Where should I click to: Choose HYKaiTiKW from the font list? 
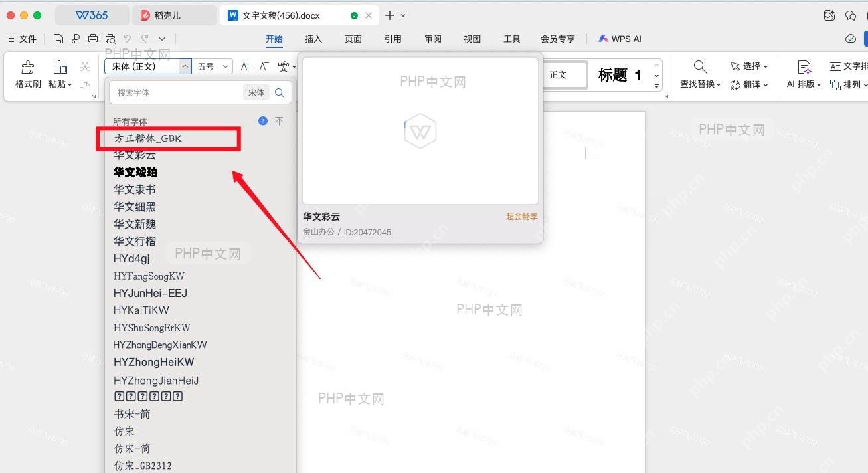[x=141, y=310]
